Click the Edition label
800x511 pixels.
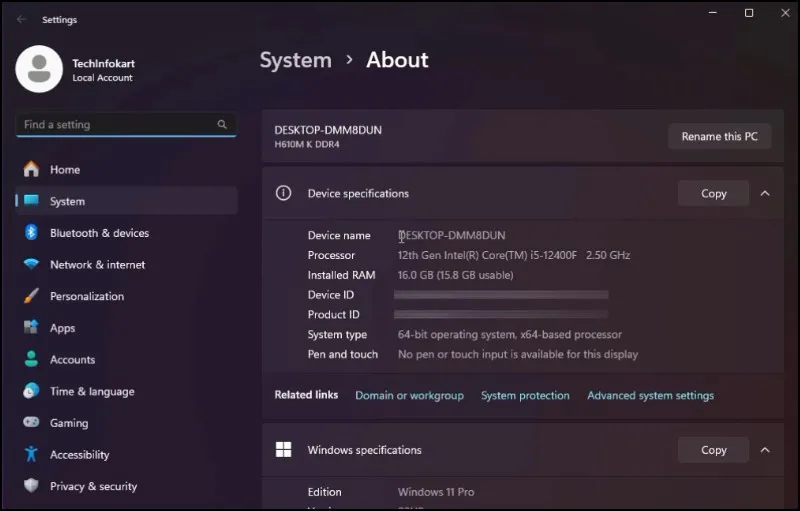(324, 492)
